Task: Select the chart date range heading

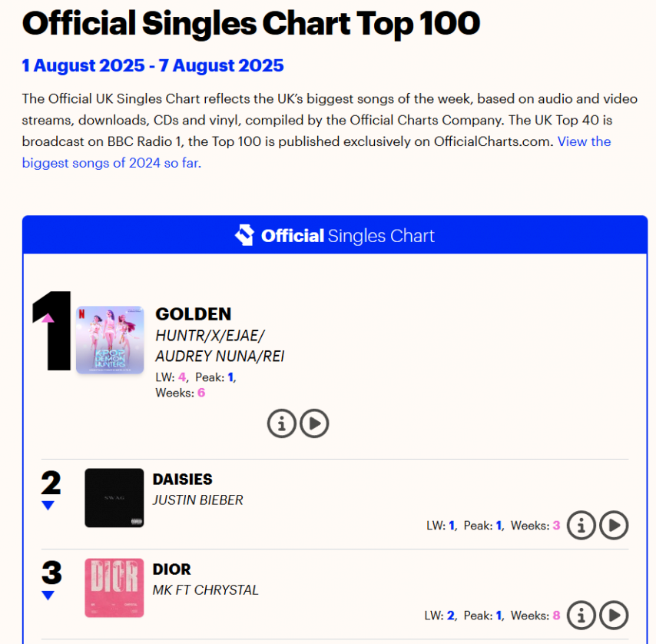Action: tap(153, 65)
